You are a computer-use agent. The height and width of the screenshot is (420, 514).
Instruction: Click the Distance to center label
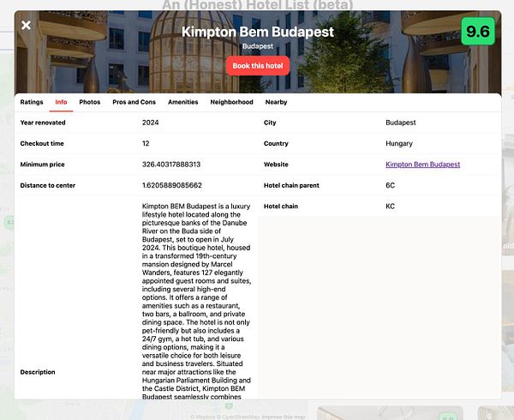click(x=48, y=186)
